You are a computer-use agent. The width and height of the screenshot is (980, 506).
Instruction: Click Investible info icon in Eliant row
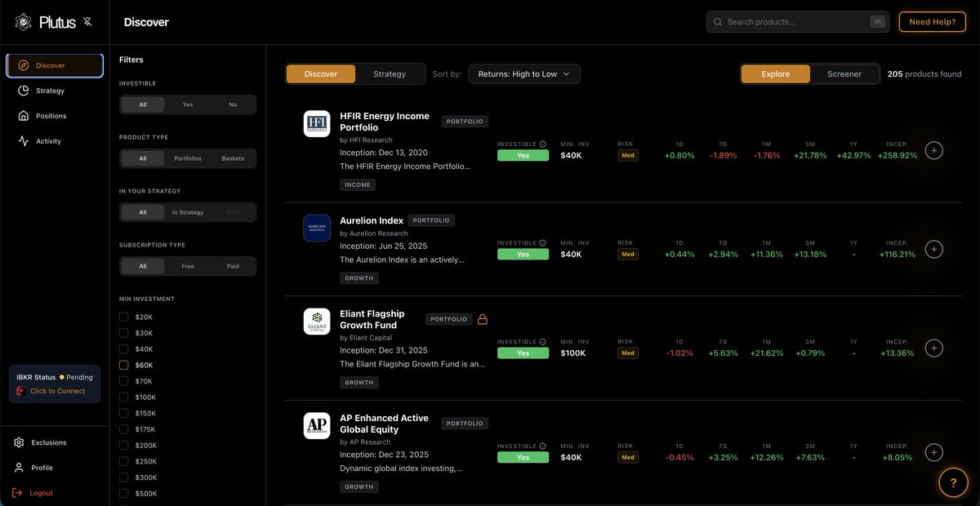[x=543, y=342]
